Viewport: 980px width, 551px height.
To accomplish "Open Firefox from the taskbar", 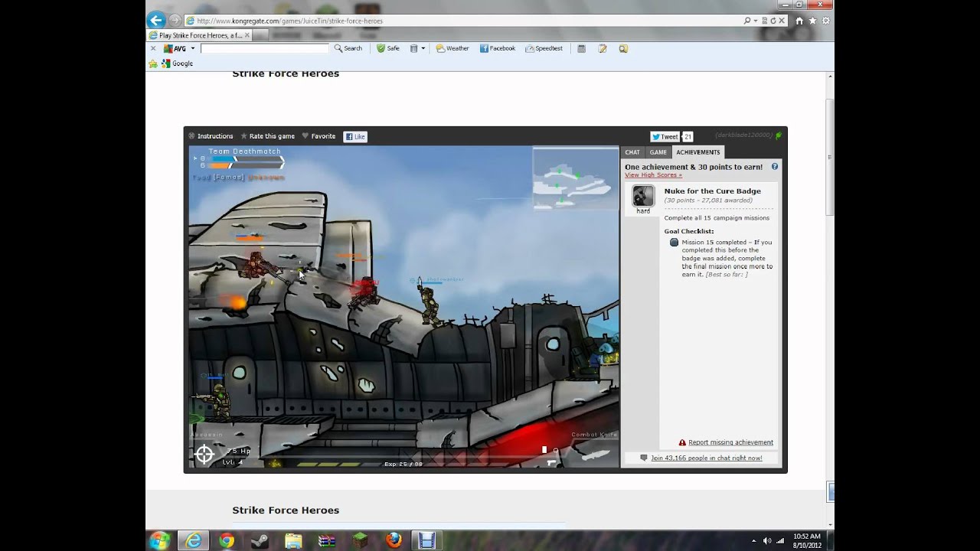I will (394, 540).
